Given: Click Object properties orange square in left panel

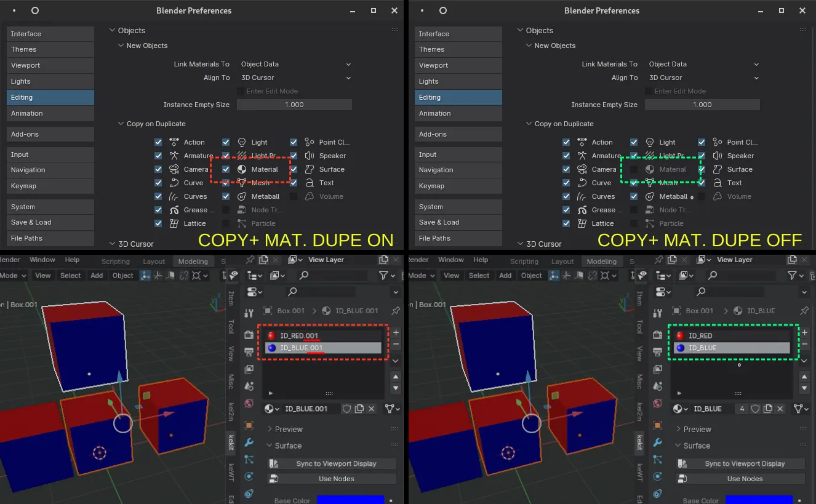Looking at the screenshot, I should tap(249, 425).
